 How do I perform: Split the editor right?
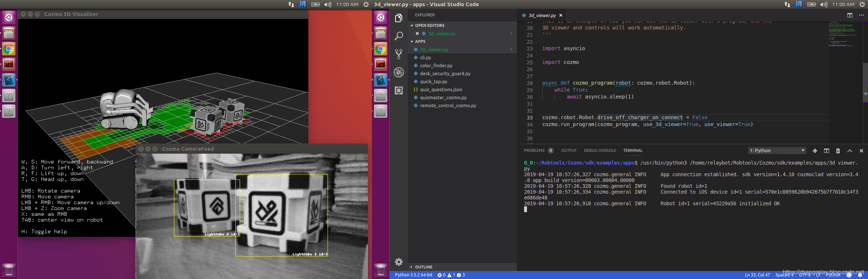[850, 15]
